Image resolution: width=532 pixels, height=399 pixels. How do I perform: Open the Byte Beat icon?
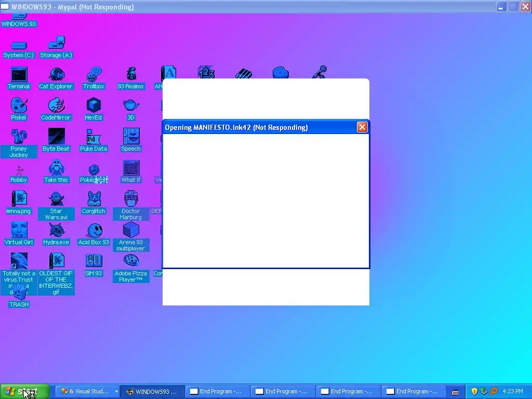56,140
